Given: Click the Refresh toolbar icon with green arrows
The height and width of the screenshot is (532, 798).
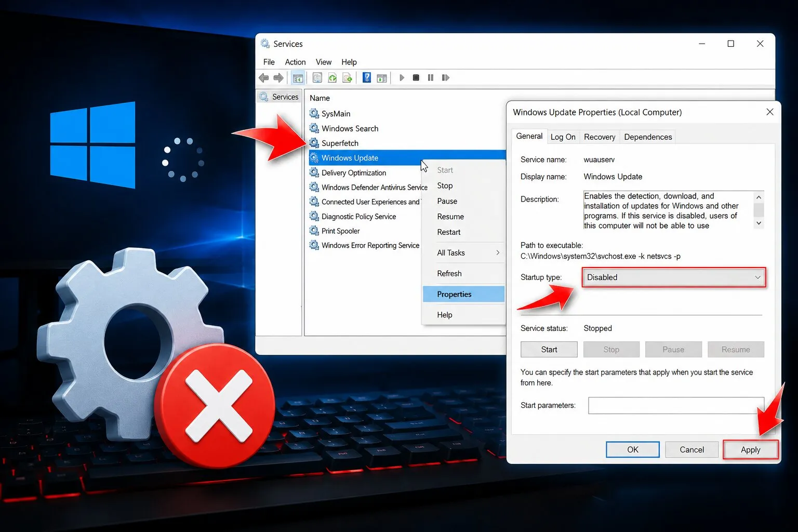Looking at the screenshot, I should point(332,78).
